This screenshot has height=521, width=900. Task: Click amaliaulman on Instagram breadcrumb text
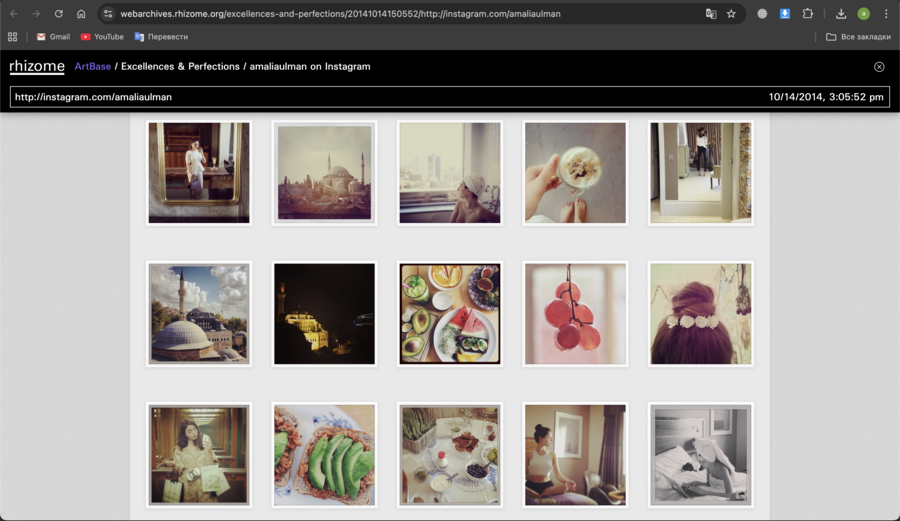(x=310, y=67)
